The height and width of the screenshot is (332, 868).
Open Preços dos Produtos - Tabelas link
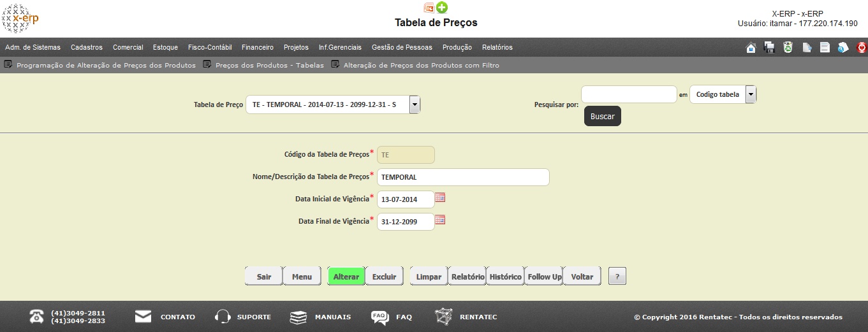pyautogui.click(x=270, y=65)
